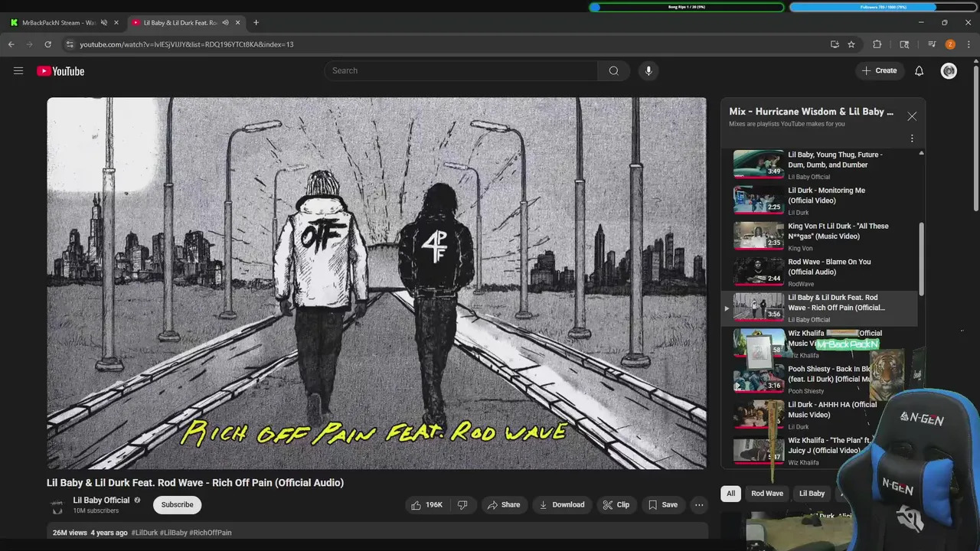Click the search magnifier button
Viewport: 980px width, 551px height.
[613, 70]
